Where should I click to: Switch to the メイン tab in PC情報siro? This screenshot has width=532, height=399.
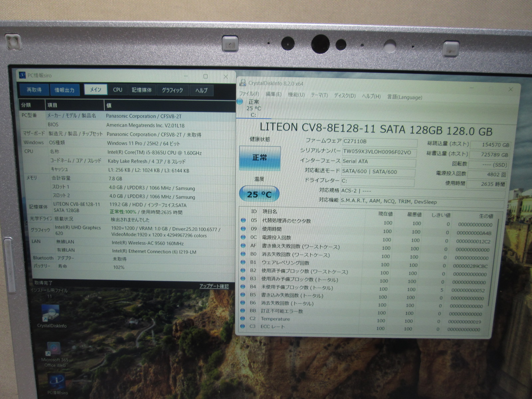pos(95,89)
